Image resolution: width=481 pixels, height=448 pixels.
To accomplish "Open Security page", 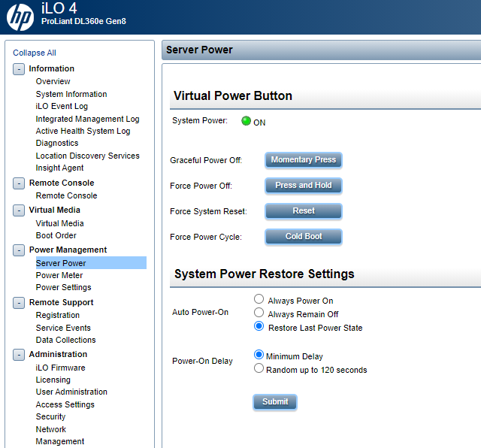I will click(50, 416).
